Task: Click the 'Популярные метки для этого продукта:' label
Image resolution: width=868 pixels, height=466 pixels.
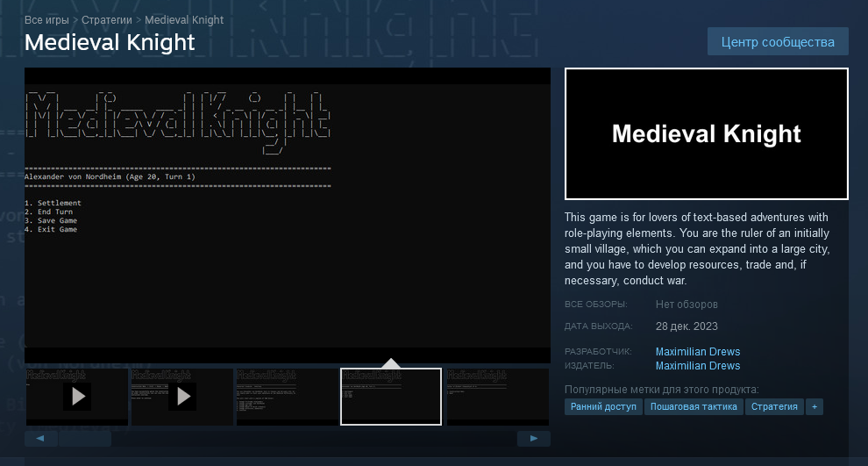Action: pos(661,390)
